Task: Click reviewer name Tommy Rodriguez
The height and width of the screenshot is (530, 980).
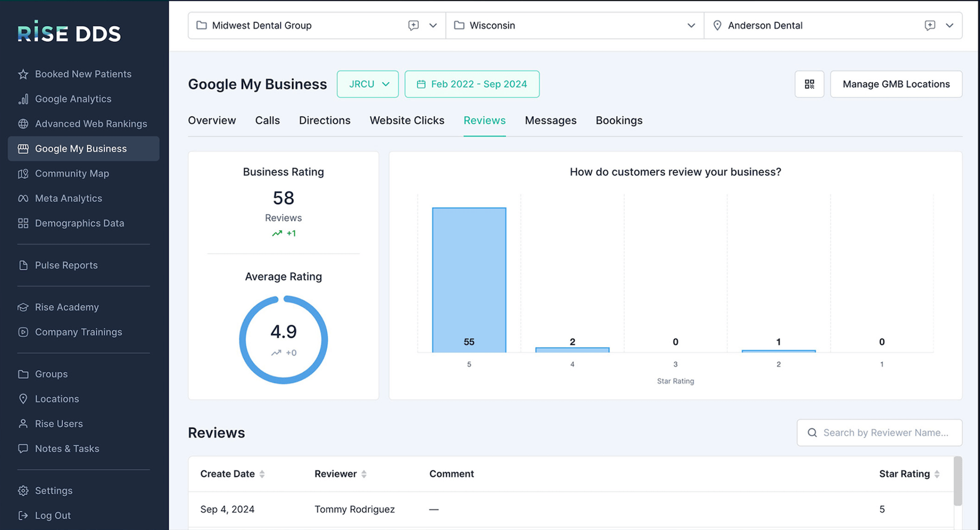Action: click(355, 510)
